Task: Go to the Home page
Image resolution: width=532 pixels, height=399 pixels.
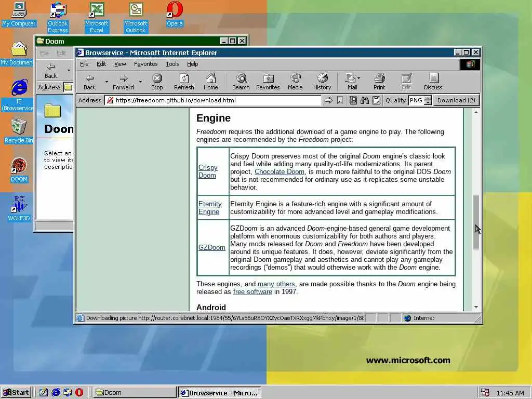Action: (x=211, y=82)
